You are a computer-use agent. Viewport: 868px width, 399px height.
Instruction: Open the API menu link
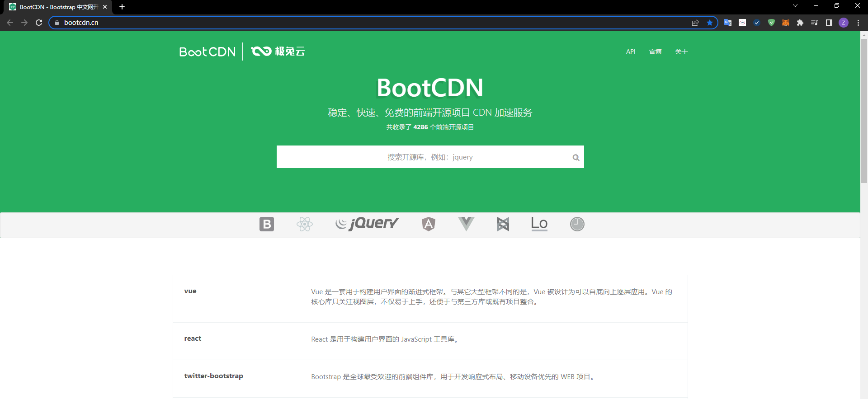631,52
